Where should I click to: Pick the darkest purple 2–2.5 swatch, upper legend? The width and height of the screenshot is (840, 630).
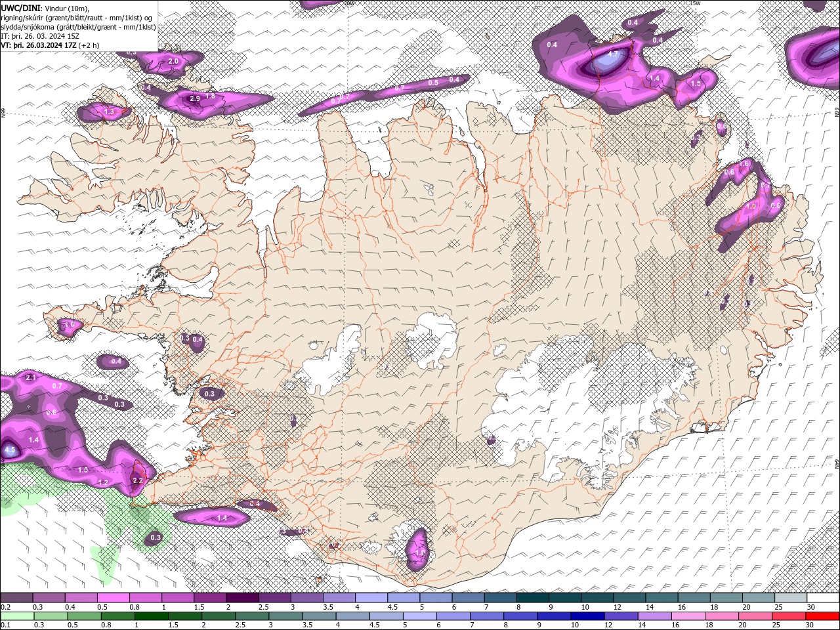point(242,598)
